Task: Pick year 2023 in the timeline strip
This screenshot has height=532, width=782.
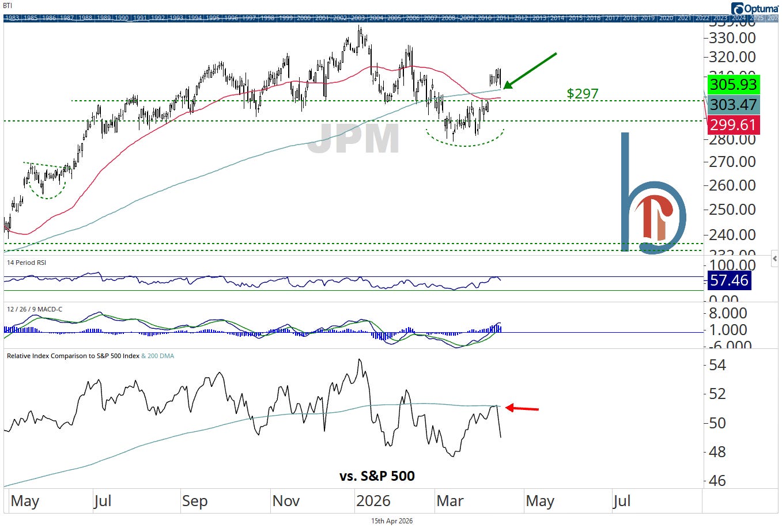Action: tap(720, 18)
